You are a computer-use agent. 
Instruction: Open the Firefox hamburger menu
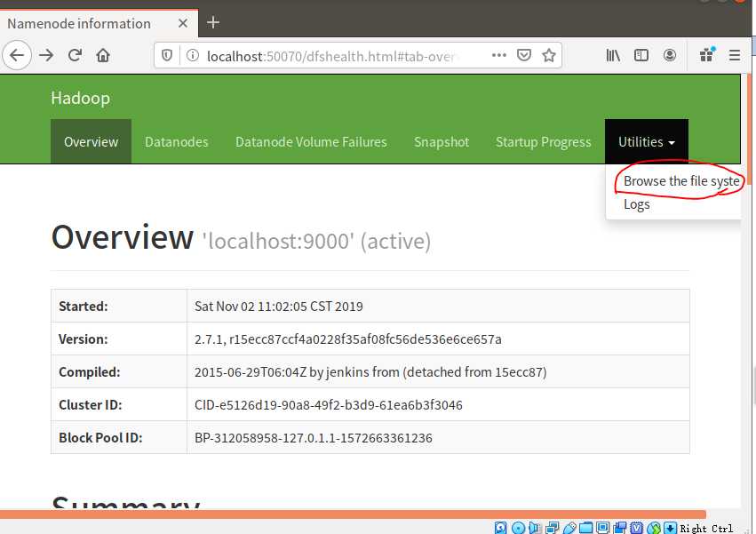pos(735,55)
